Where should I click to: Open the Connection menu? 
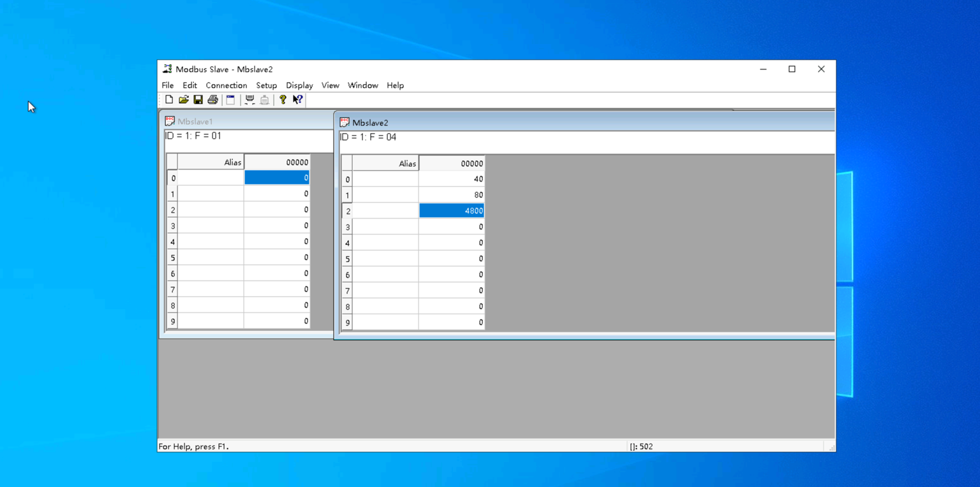point(226,85)
